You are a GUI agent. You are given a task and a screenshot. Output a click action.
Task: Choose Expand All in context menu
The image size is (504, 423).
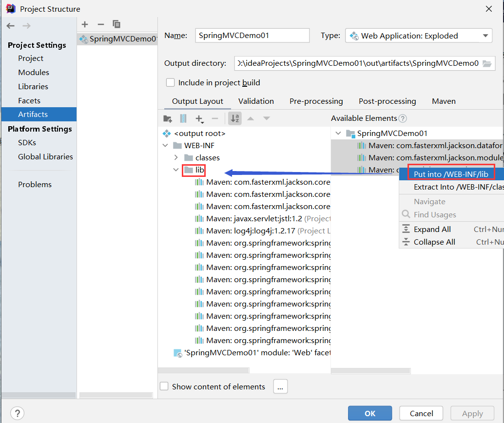451,229
